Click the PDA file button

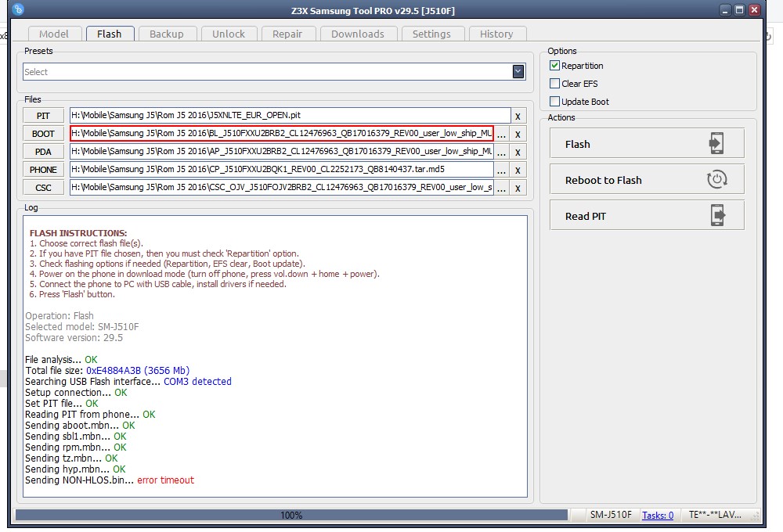43,152
